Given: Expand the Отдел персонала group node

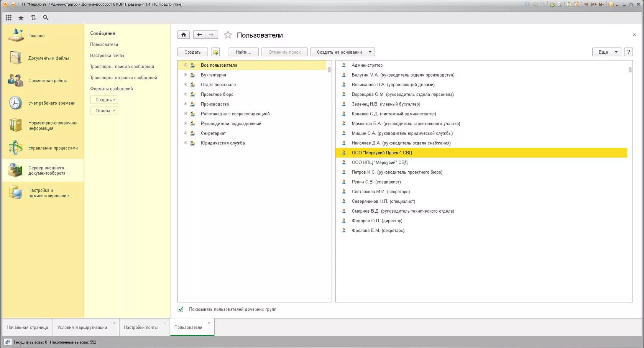Looking at the screenshot, I should point(186,85).
